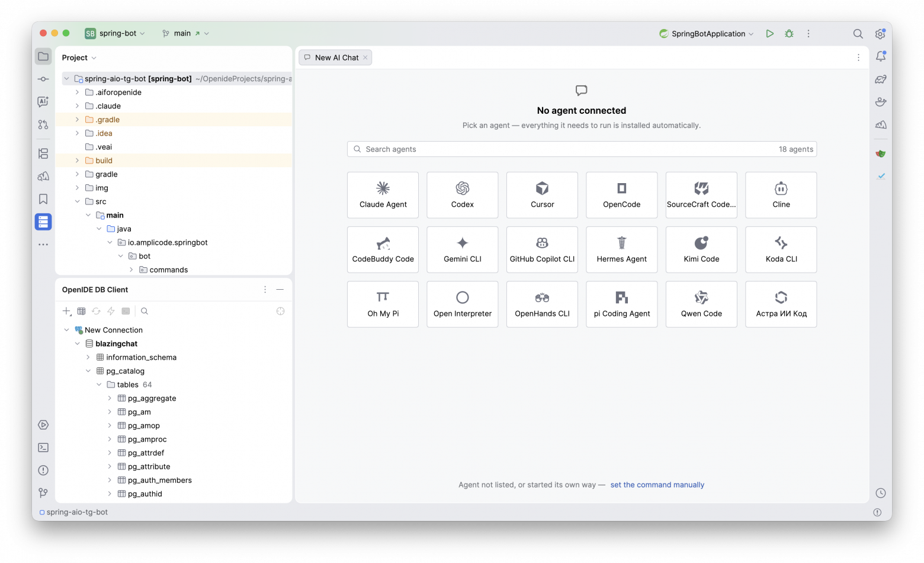
Task: Open the SpringBotApplication run configuration dropdown
Action: coord(707,34)
